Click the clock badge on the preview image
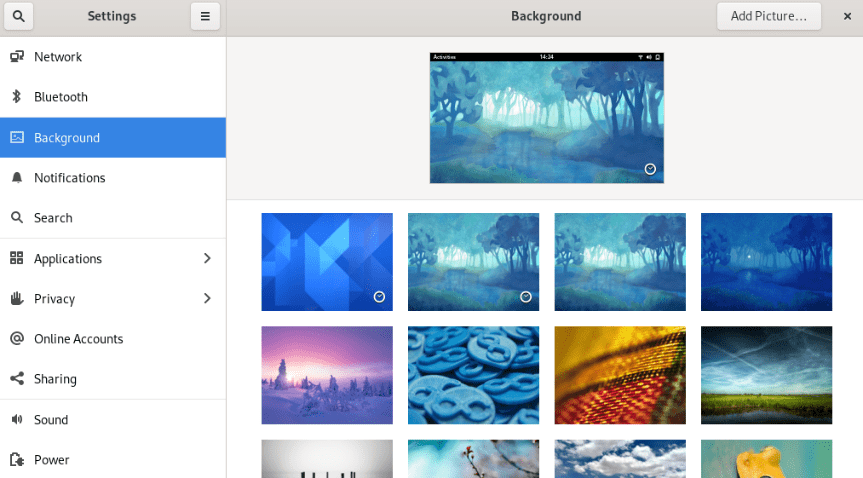This screenshot has width=863, height=478. [x=650, y=169]
